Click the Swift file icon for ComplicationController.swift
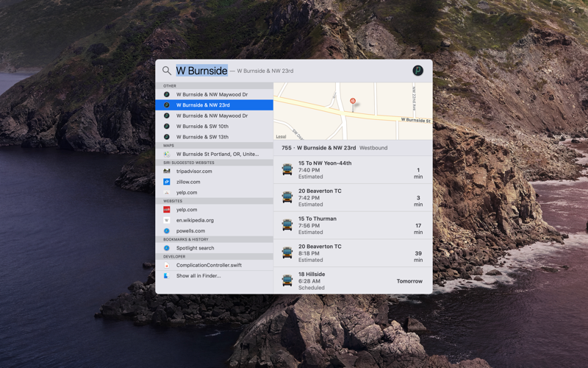 [x=167, y=265]
